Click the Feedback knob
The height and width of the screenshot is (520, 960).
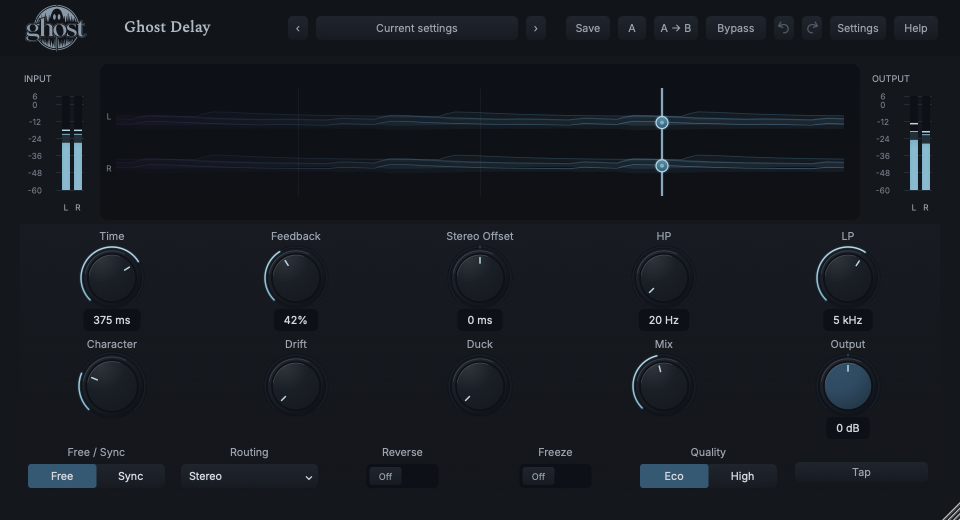(296, 277)
